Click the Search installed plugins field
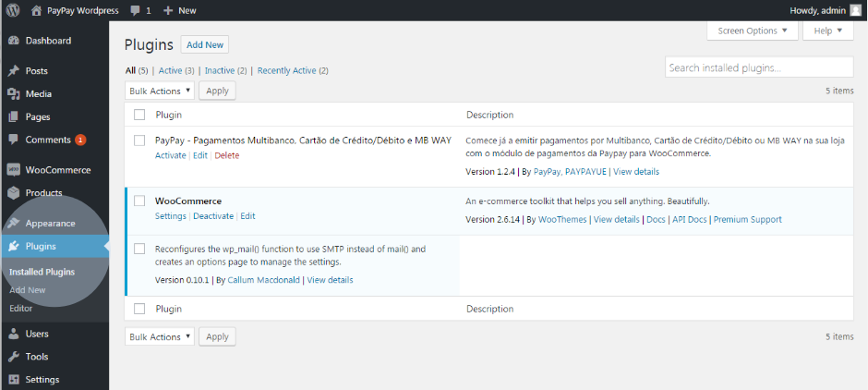Viewport: 868px width, 390px height. [759, 67]
